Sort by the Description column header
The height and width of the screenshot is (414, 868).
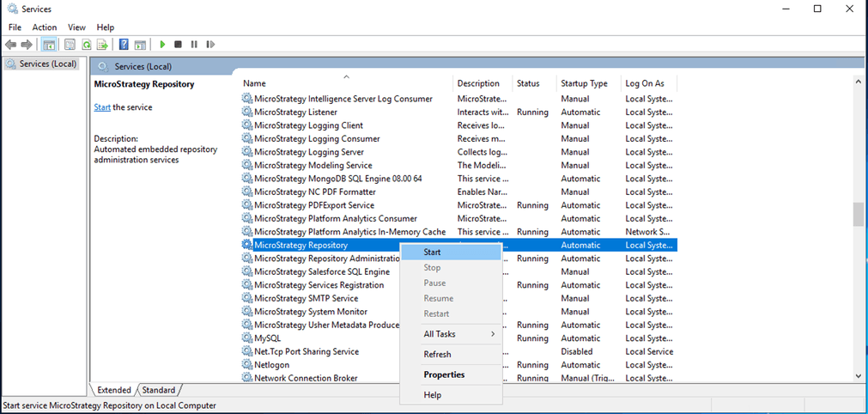483,83
